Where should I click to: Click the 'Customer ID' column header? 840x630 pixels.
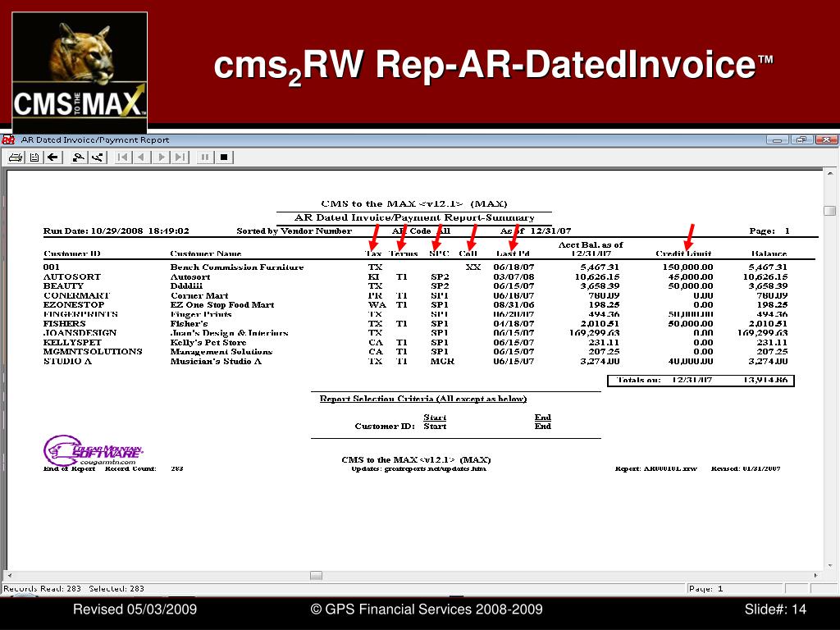pyautogui.click(x=72, y=253)
